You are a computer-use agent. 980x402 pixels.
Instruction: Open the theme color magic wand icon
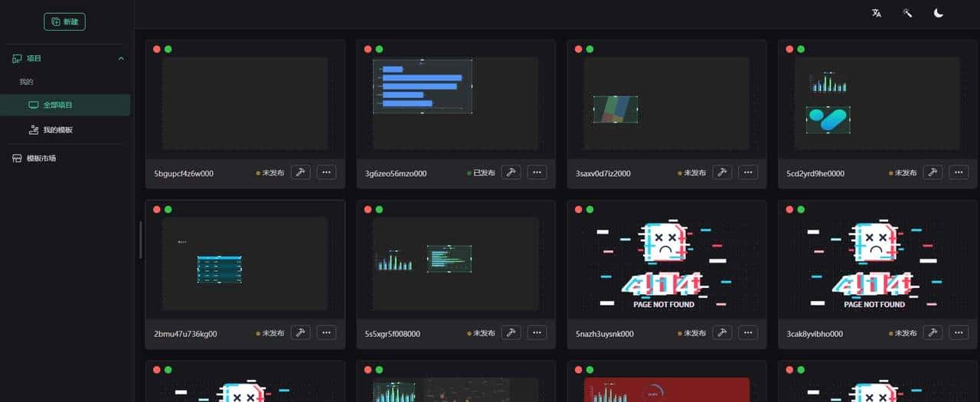pyautogui.click(x=907, y=13)
